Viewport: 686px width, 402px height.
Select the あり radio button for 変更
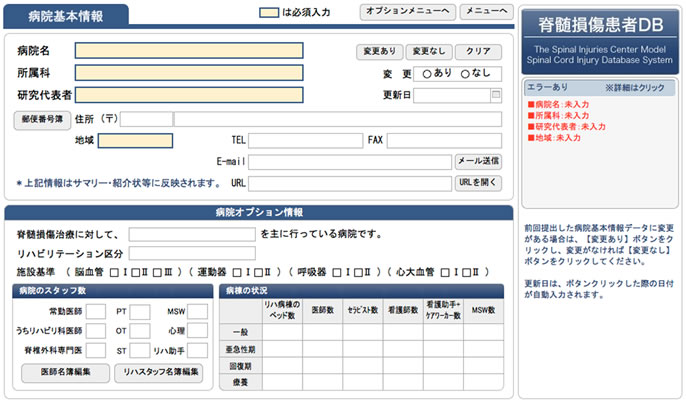click(427, 74)
